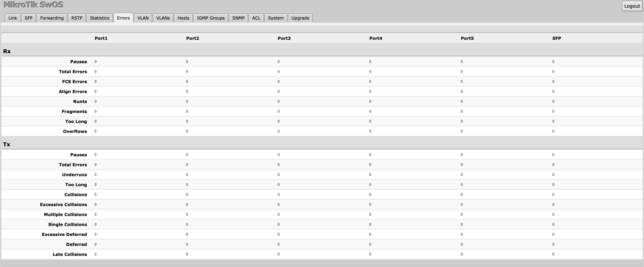Screen dimensions: 644x267
Task: Click the Excessive Collisions row label
Action: point(63,205)
